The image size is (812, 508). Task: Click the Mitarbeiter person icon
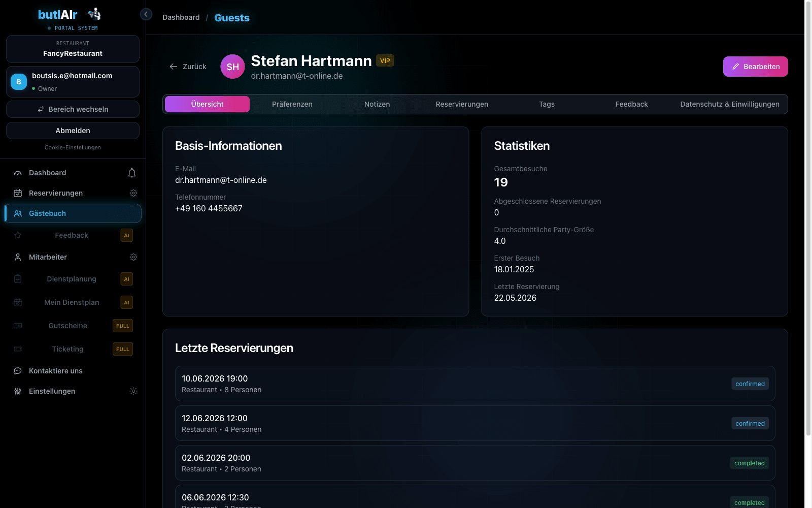(x=18, y=257)
